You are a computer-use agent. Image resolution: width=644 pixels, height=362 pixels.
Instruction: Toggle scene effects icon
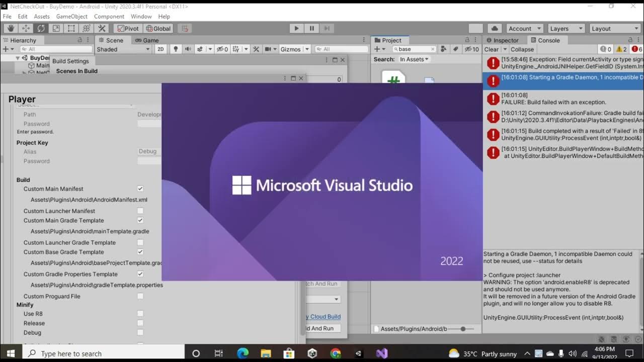pyautogui.click(x=200, y=49)
